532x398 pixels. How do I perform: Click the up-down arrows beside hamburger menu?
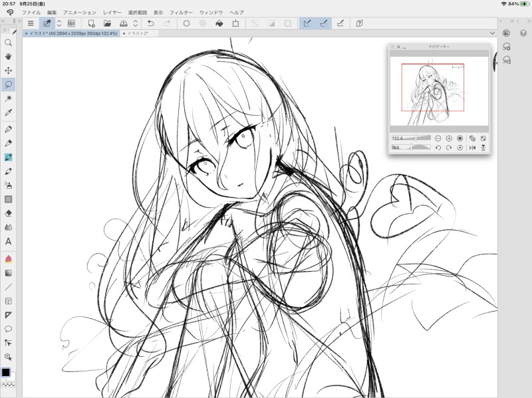tap(59, 23)
